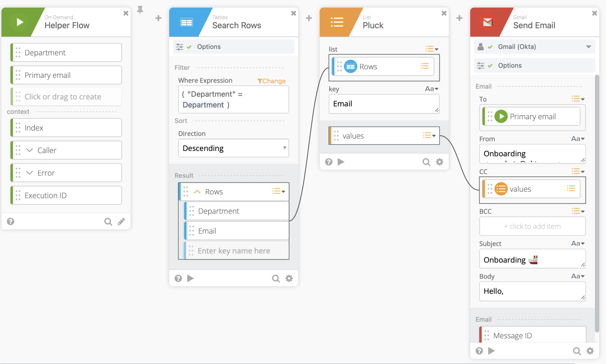Click the pin icon at the top of the canvas

[x=140, y=10]
